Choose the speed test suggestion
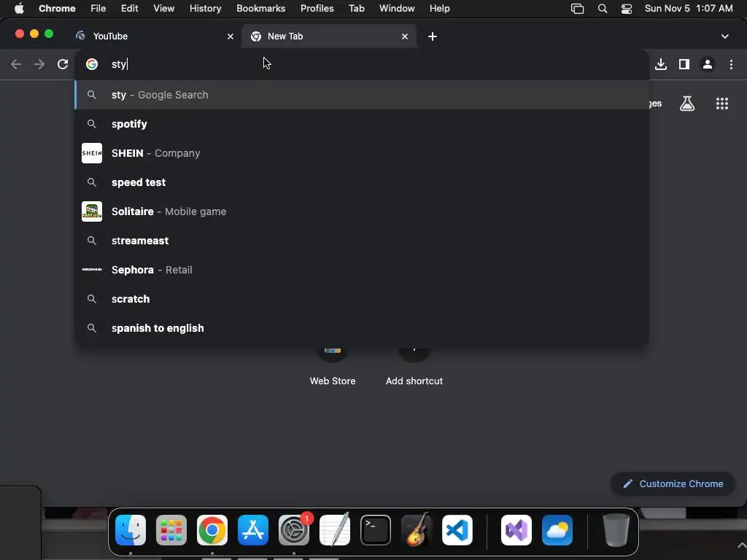The height and width of the screenshot is (560, 747). click(362, 182)
